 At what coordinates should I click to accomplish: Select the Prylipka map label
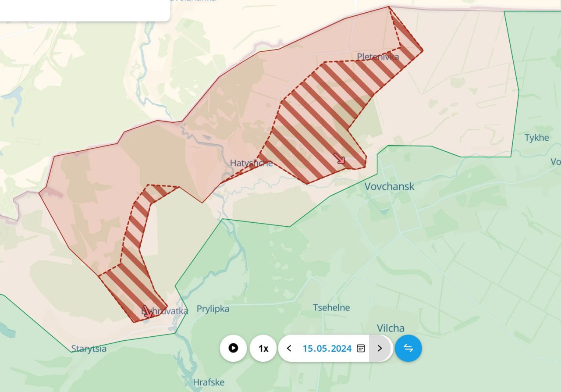213,309
